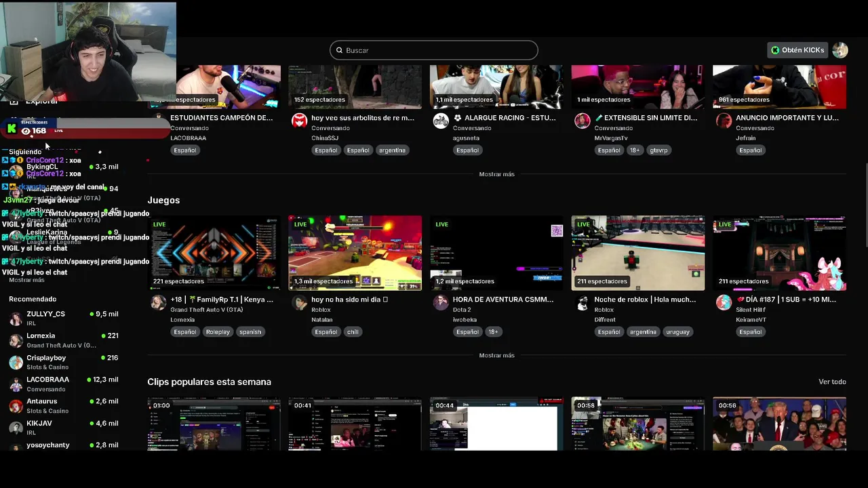
Task: Click Lornexia's avatar beside the FamilyRp stream title
Action: [x=158, y=302]
